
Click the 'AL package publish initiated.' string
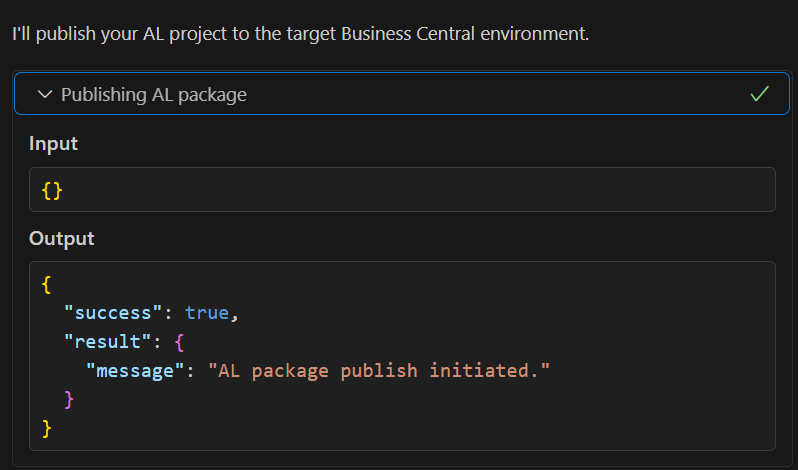click(x=379, y=371)
